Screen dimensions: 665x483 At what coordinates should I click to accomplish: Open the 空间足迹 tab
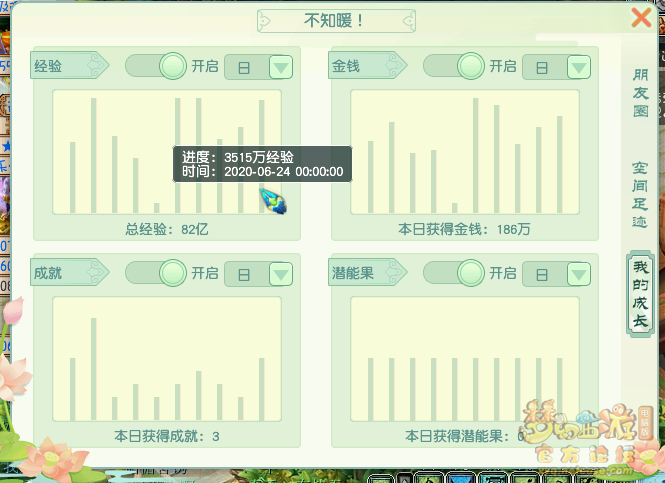click(x=640, y=195)
